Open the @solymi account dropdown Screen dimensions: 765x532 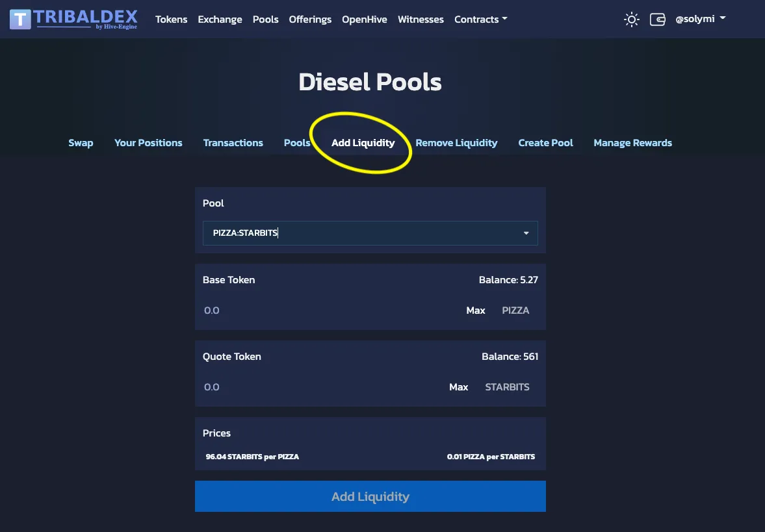(x=700, y=19)
